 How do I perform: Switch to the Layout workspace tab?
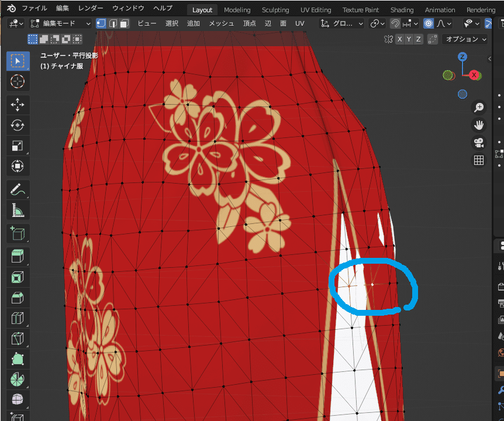click(202, 10)
